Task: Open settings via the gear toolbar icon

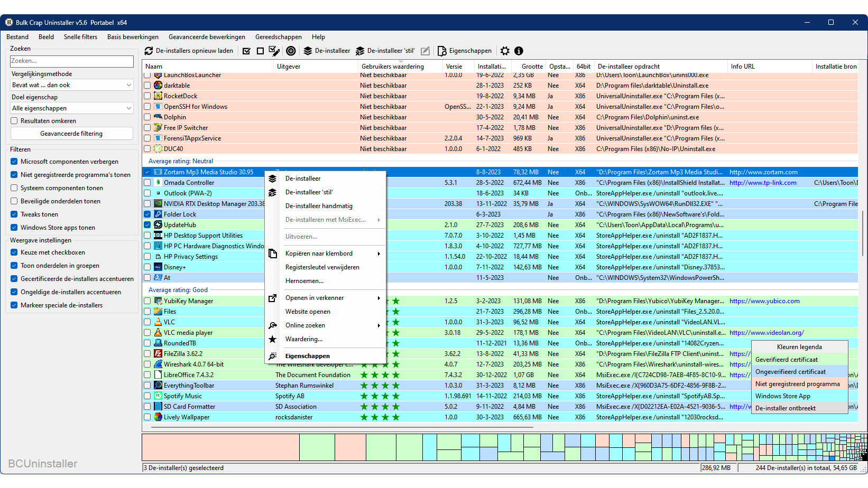Action: tap(505, 51)
